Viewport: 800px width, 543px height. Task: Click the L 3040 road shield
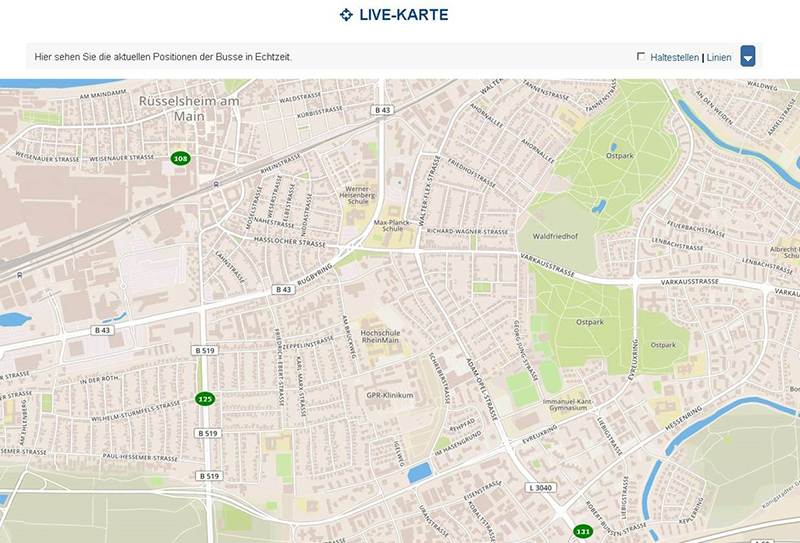pos(539,487)
